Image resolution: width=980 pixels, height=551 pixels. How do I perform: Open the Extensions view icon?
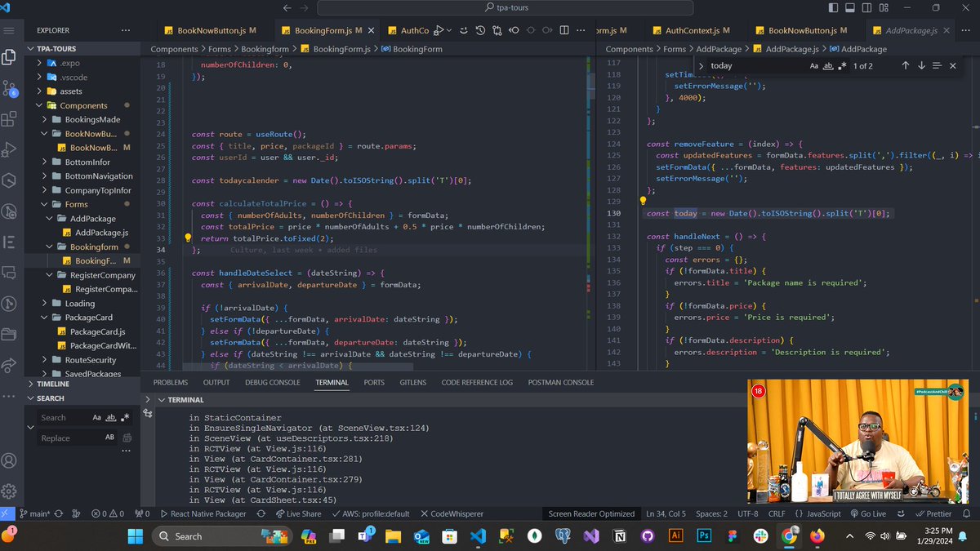click(x=10, y=119)
